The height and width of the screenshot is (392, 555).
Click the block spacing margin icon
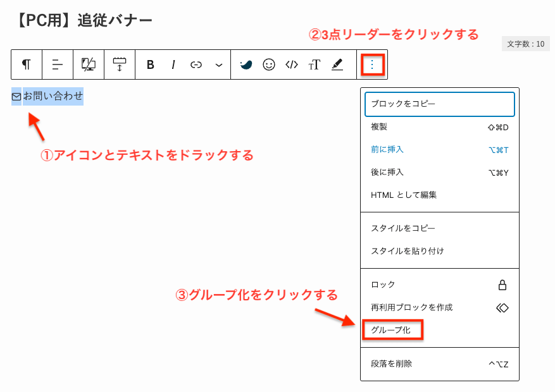pos(120,64)
